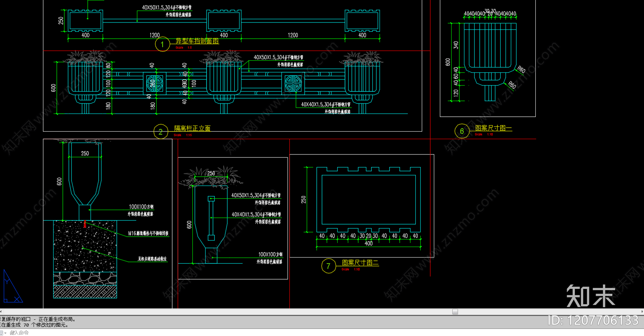Click the title text 图案尺寸图二
This screenshot has width=644, height=336.
click(x=360, y=263)
